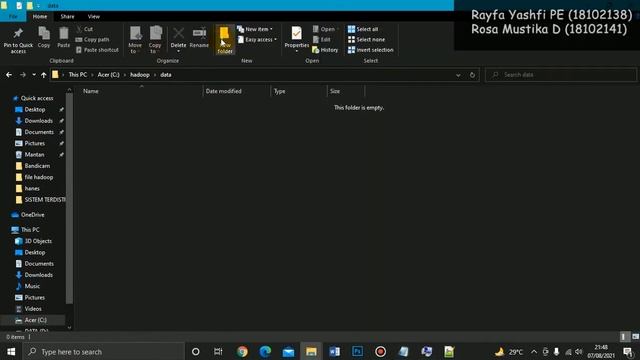
Task: Open Photoshop from the taskbar
Action: tap(357, 351)
